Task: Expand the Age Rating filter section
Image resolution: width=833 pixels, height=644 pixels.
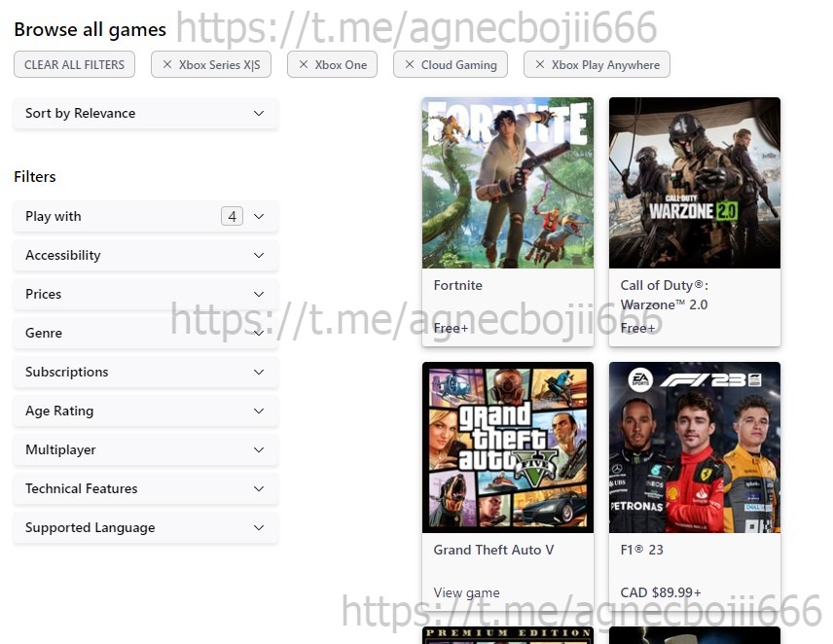Action: coord(146,411)
